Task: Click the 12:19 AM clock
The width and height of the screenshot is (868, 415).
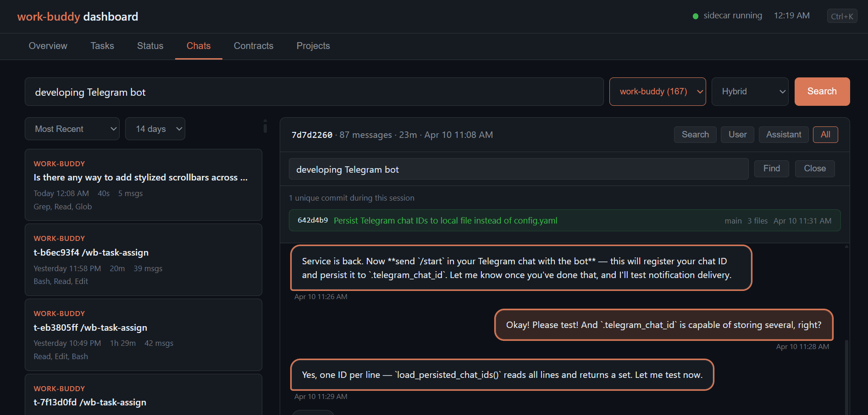Action: click(x=792, y=16)
